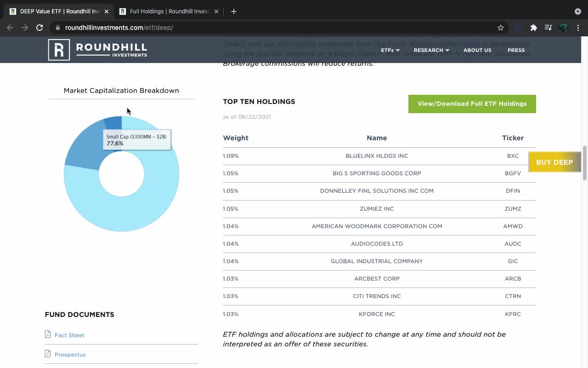Reload the page with refresh icon

click(x=40, y=28)
